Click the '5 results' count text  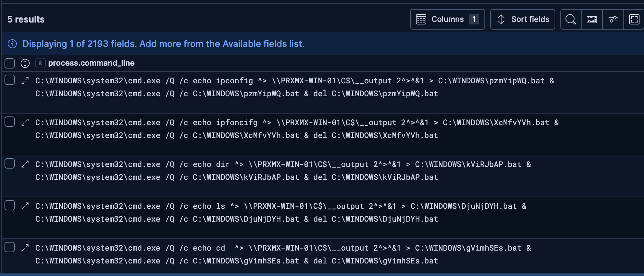coord(26,19)
